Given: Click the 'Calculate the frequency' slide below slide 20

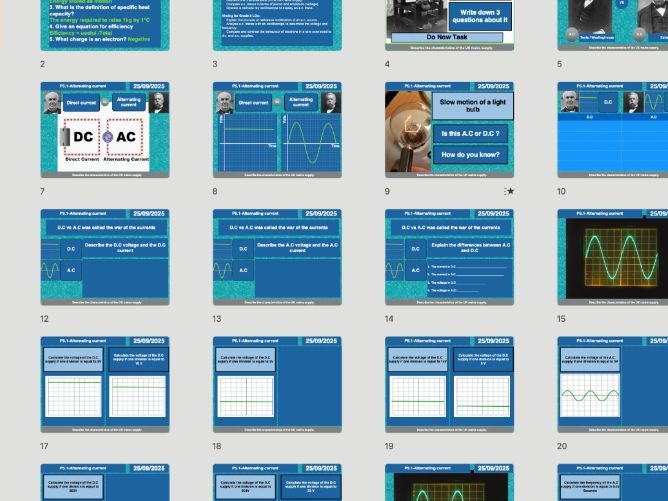Looking at the screenshot, I should coord(612,482).
